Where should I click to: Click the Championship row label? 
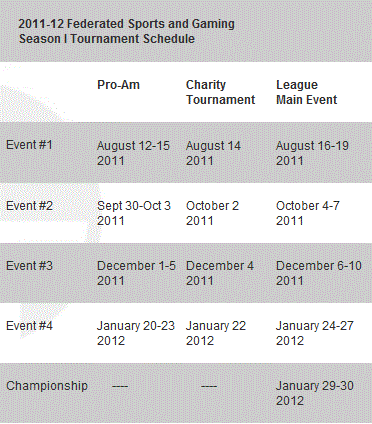click(47, 386)
